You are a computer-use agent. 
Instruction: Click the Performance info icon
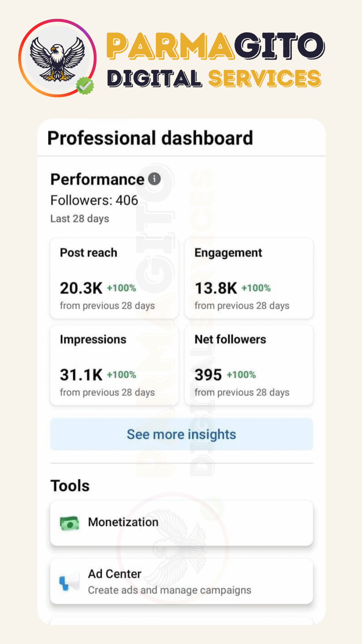point(154,179)
